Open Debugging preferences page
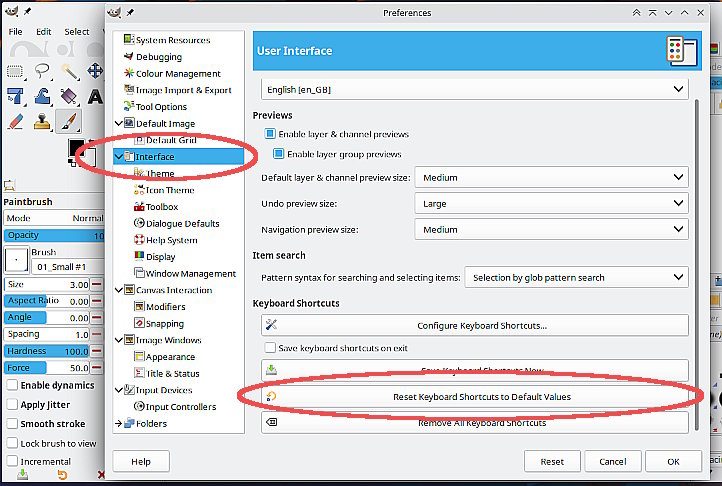Image resolution: width=722 pixels, height=486 pixels. 159,57
